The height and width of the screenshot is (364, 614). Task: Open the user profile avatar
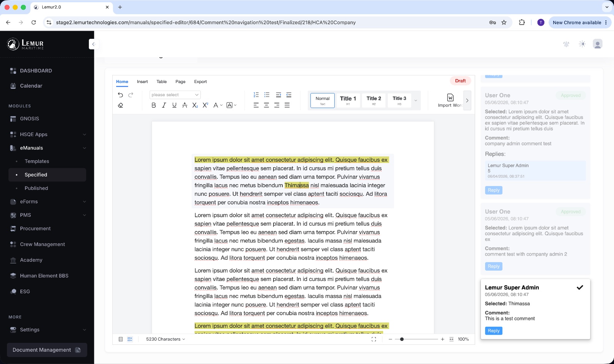coord(597,44)
